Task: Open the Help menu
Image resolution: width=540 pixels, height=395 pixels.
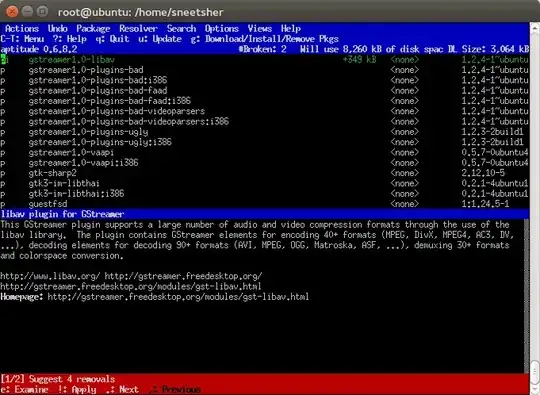Action: pos(291,29)
